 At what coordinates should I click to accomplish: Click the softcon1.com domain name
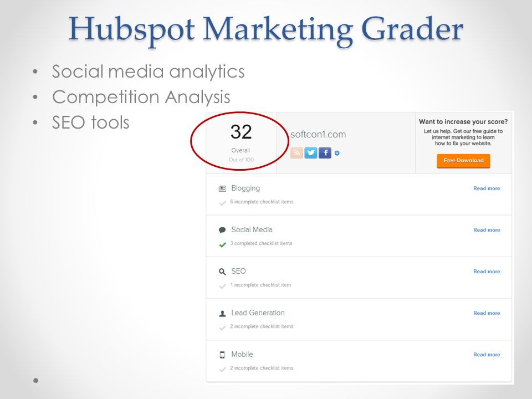point(318,134)
